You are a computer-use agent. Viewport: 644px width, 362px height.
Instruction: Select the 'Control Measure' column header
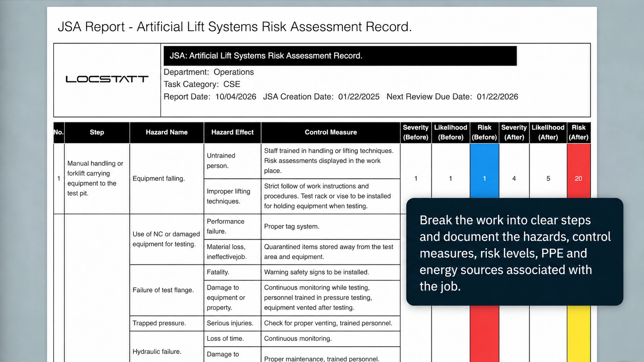point(331,132)
